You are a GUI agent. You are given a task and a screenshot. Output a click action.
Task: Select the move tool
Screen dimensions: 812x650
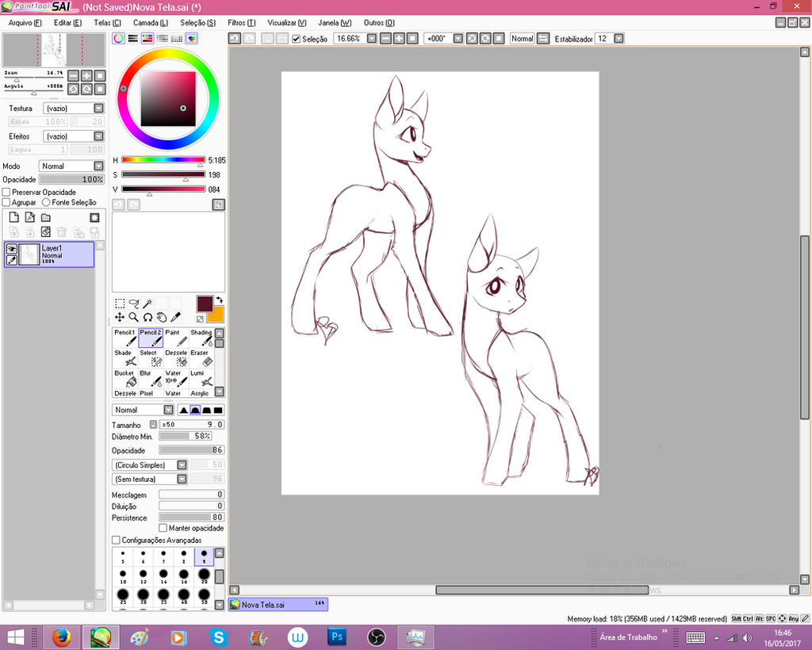pyautogui.click(x=120, y=317)
